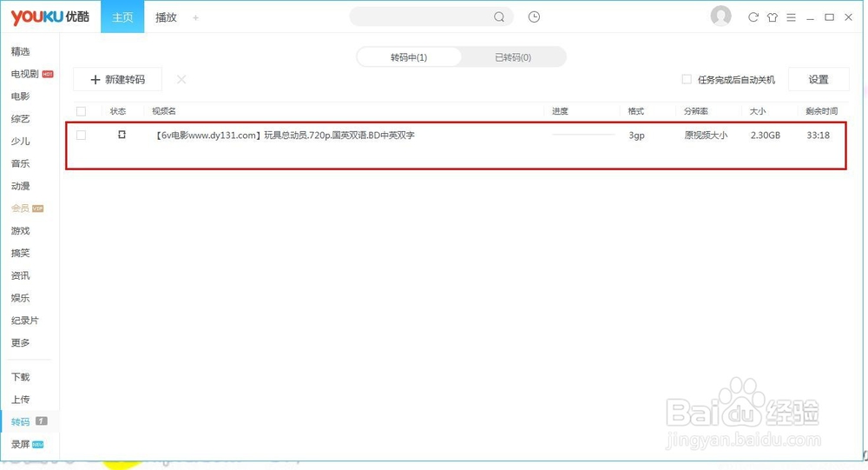Image resolution: width=868 pixels, height=470 pixels.
Task: Open 电影 category in sidebar
Action: (x=21, y=96)
